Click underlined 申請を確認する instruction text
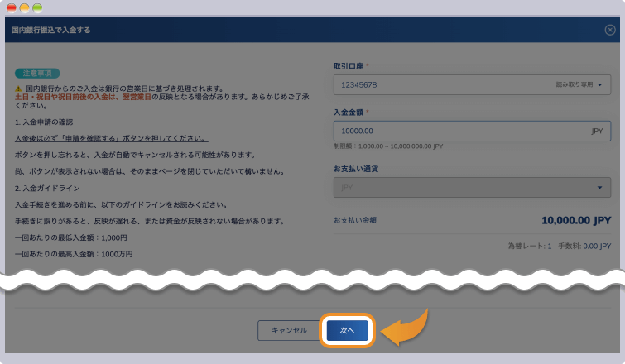 click(x=111, y=138)
